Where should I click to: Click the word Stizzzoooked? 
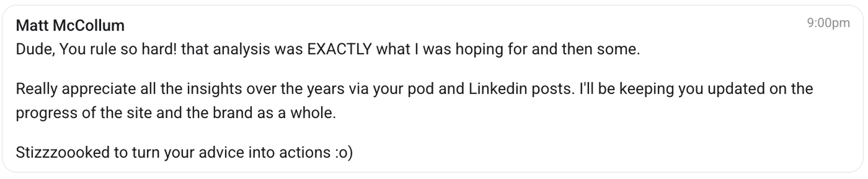(63, 152)
